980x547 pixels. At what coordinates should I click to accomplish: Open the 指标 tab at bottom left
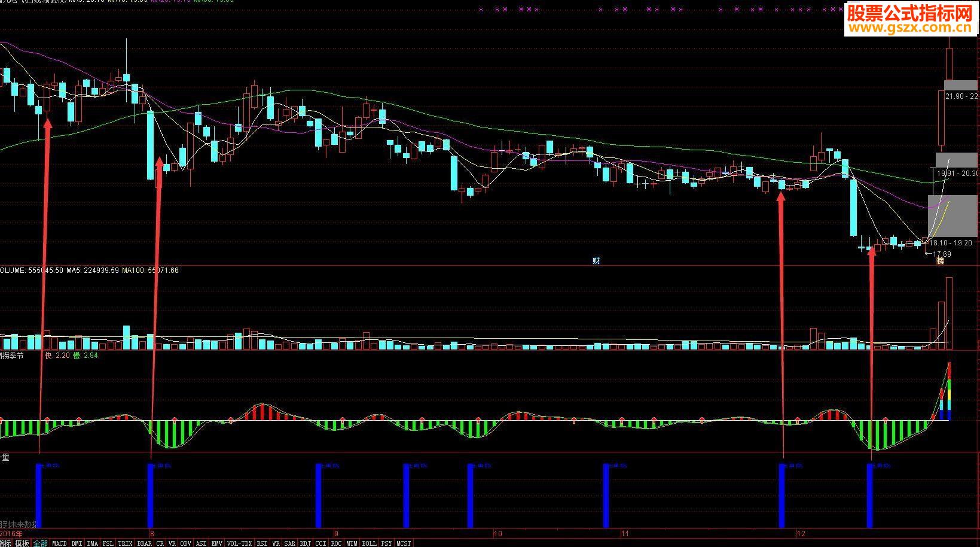[5, 543]
